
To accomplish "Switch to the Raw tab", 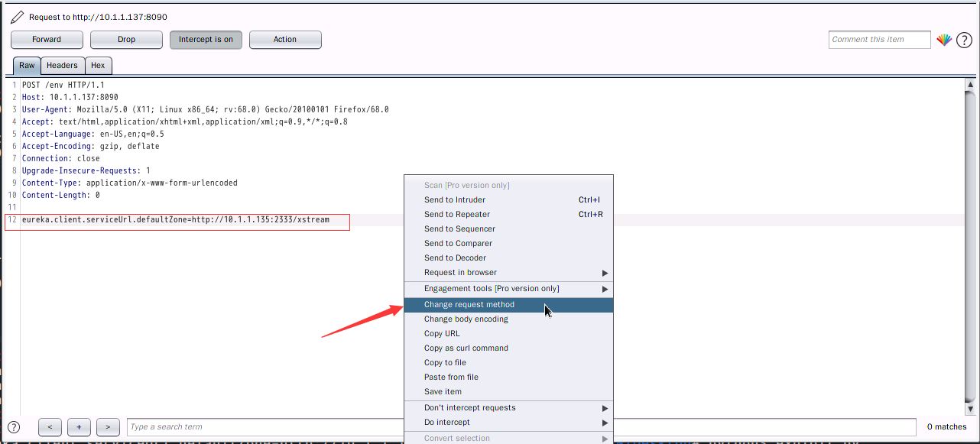I will 27,66.
